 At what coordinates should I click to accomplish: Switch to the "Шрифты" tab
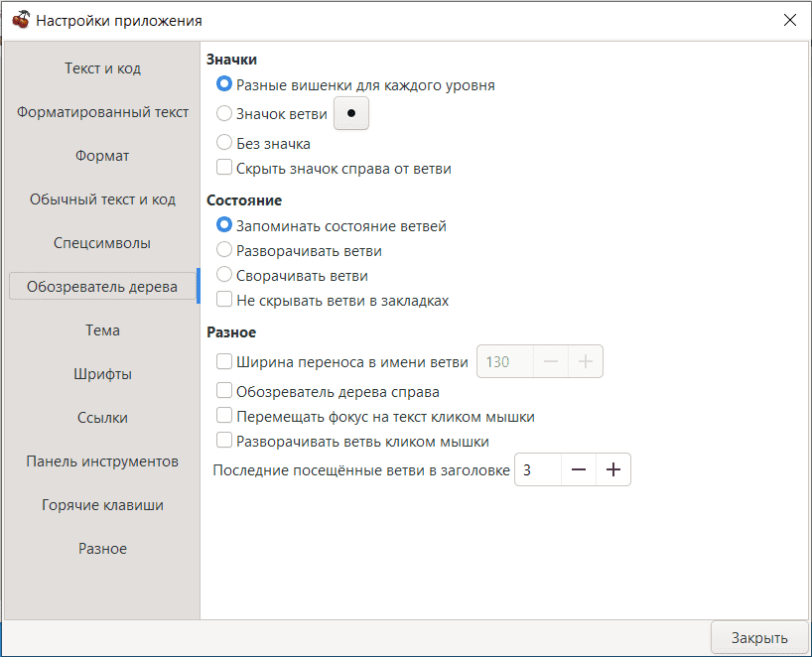pyautogui.click(x=102, y=374)
